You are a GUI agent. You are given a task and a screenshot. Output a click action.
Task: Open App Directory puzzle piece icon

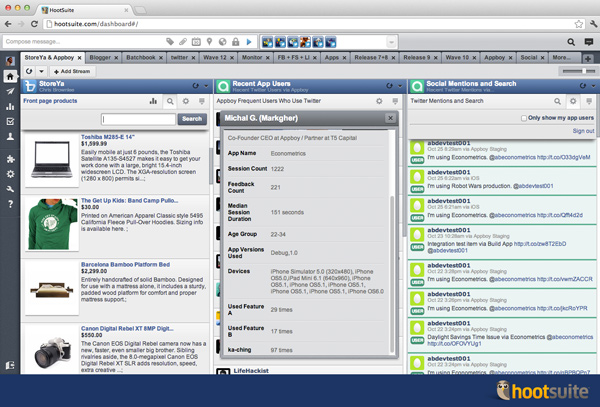[10, 159]
